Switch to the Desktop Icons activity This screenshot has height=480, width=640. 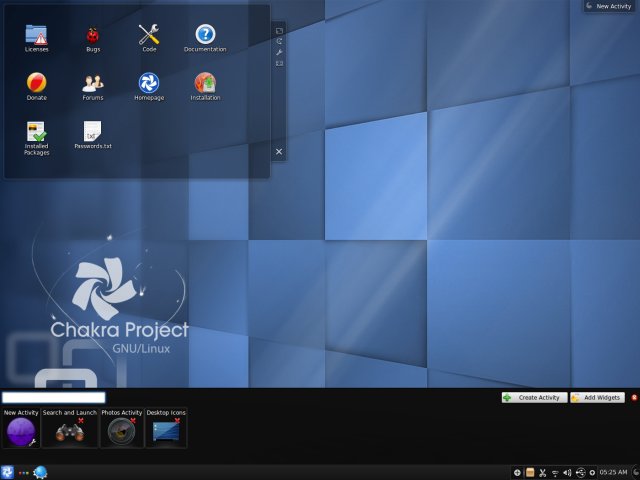(166, 430)
